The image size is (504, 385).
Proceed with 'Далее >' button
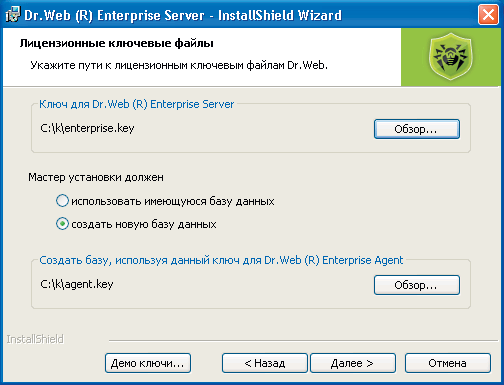[x=353, y=363]
